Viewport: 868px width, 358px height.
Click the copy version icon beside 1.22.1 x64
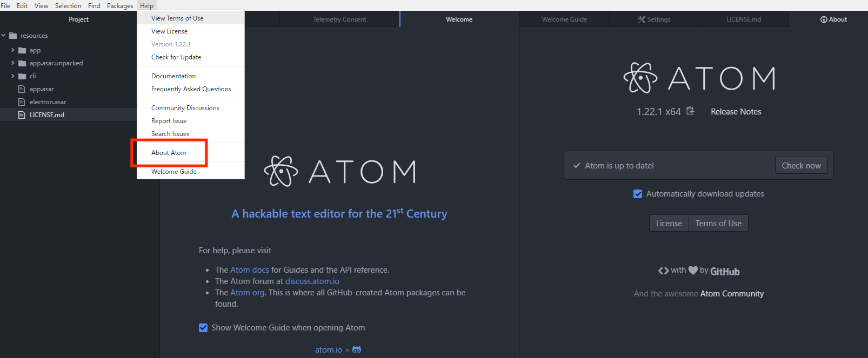pos(690,111)
